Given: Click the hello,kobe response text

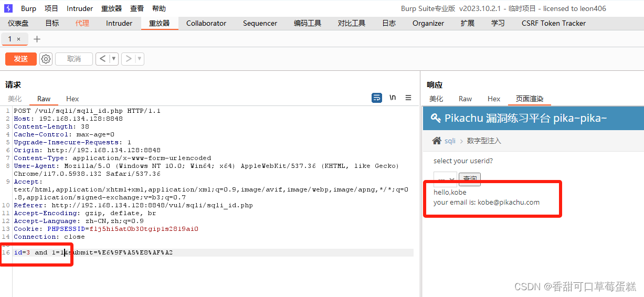Looking at the screenshot, I should pyautogui.click(x=450, y=193).
